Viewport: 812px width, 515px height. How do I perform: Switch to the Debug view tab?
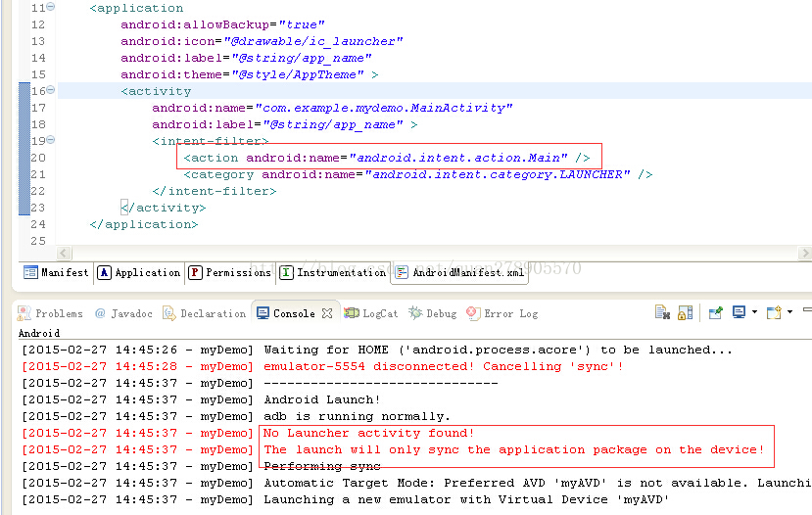pos(433,313)
